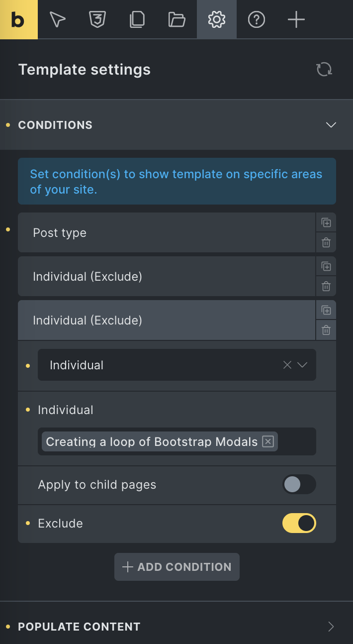The image size is (353, 644).
Task: Collapse the Conditions section
Action: [331, 125]
